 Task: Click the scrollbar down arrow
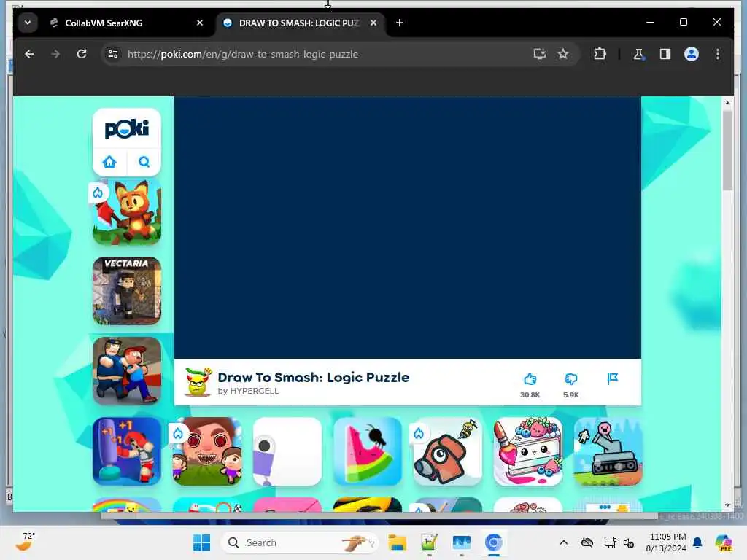[x=727, y=505]
